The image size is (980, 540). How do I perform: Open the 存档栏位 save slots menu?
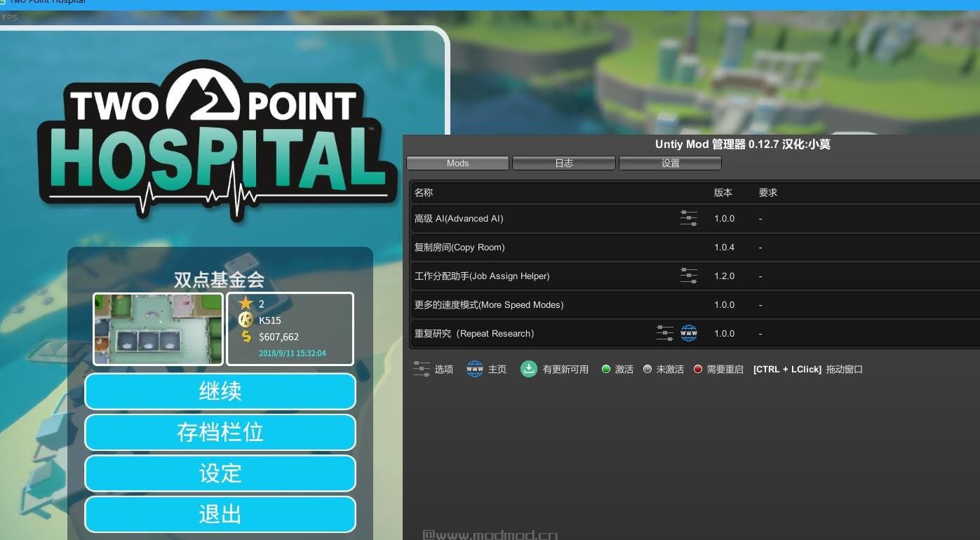click(x=220, y=432)
